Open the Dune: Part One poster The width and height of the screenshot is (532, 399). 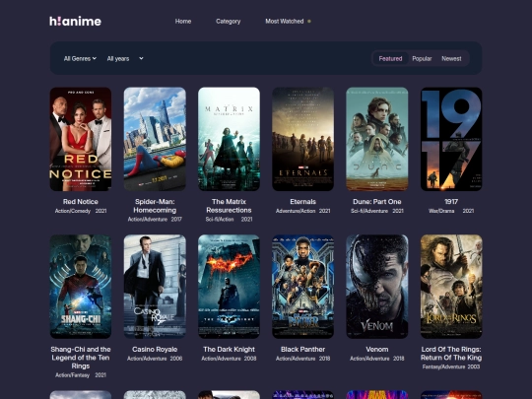[377, 139]
